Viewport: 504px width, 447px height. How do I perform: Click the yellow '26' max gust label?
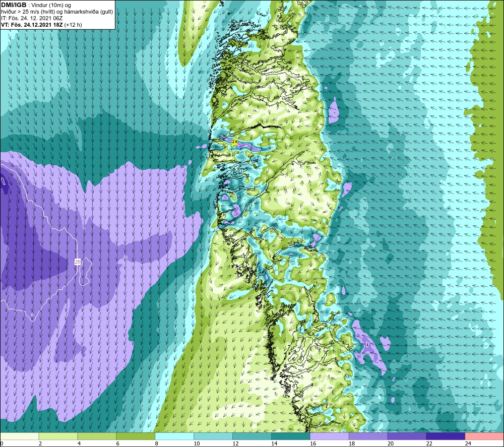click(235, 142)
